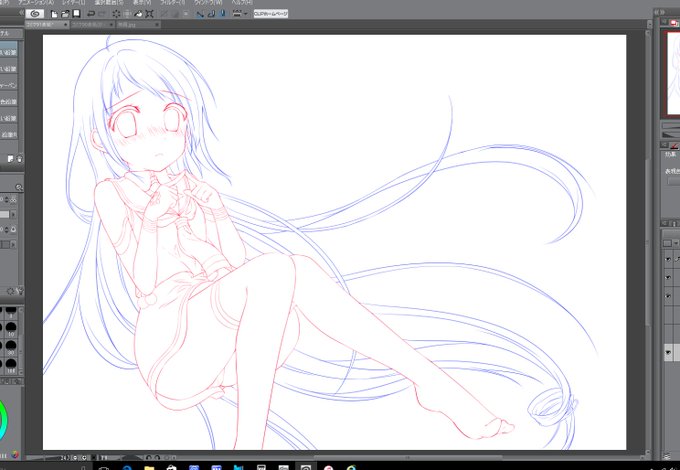This screenshot has width=680, height=470.
Task: Toggle Snap to Ruler
Action: pos(200,14)
